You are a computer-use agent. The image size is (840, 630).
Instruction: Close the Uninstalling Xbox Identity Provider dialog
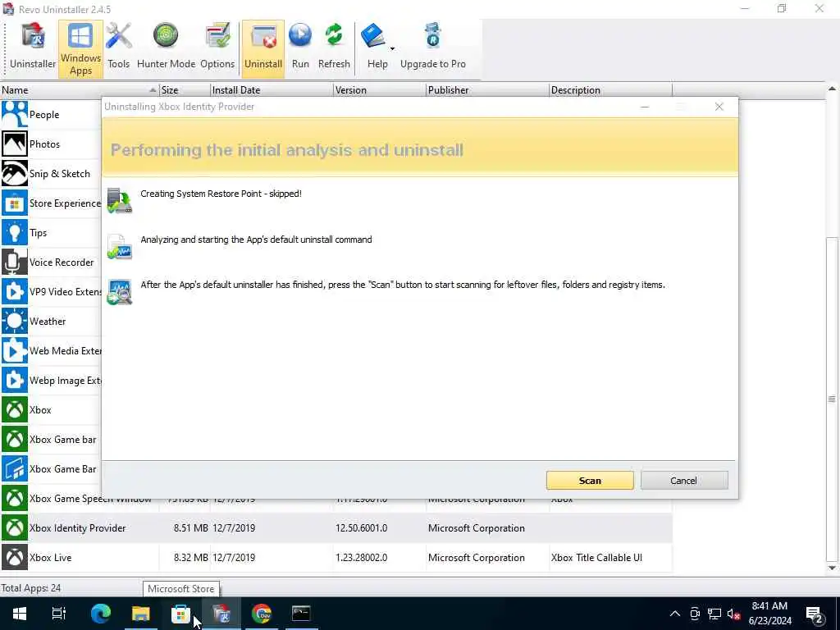[x=719, y=107]
